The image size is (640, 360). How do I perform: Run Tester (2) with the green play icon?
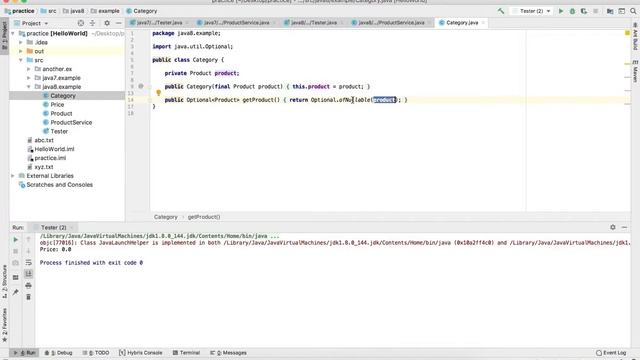pos(561,11)
